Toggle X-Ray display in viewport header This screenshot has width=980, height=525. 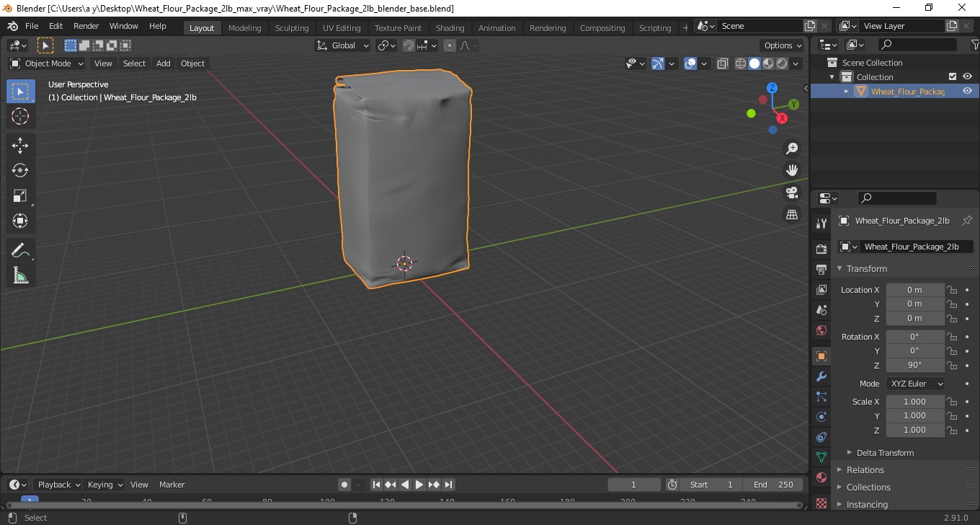[x=723, y=63]
